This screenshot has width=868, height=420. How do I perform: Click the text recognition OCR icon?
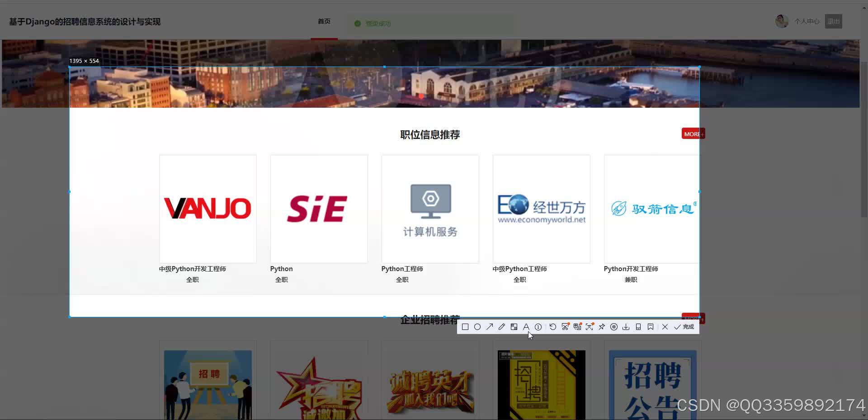[x=590, y=327]
